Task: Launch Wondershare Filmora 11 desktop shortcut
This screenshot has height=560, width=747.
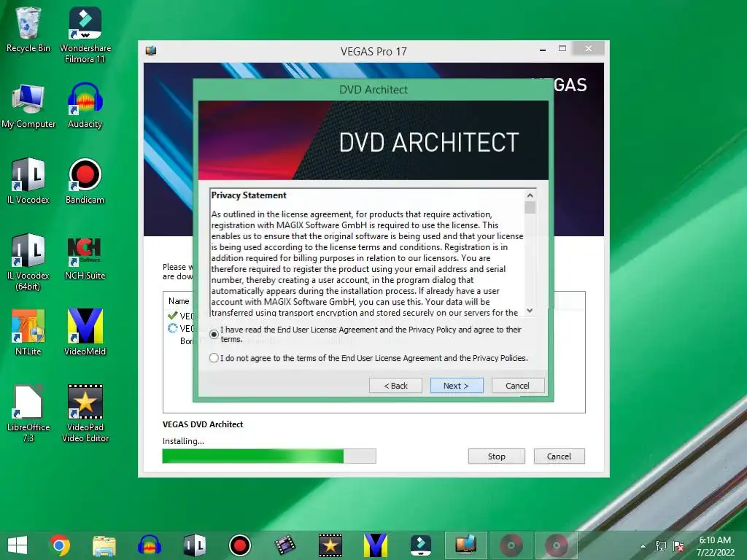Action: tap(85, 35)
